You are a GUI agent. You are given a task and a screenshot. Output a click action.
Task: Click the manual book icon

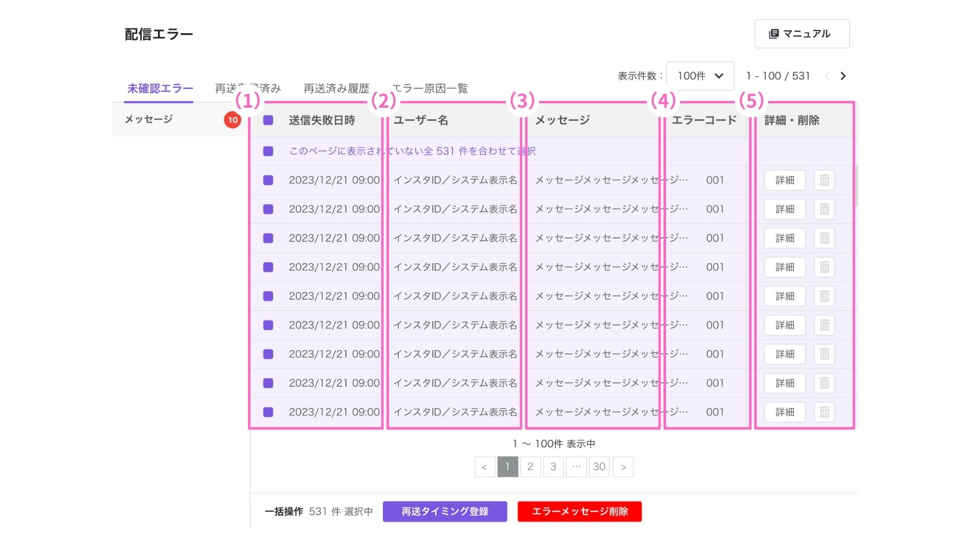(774, 34)
